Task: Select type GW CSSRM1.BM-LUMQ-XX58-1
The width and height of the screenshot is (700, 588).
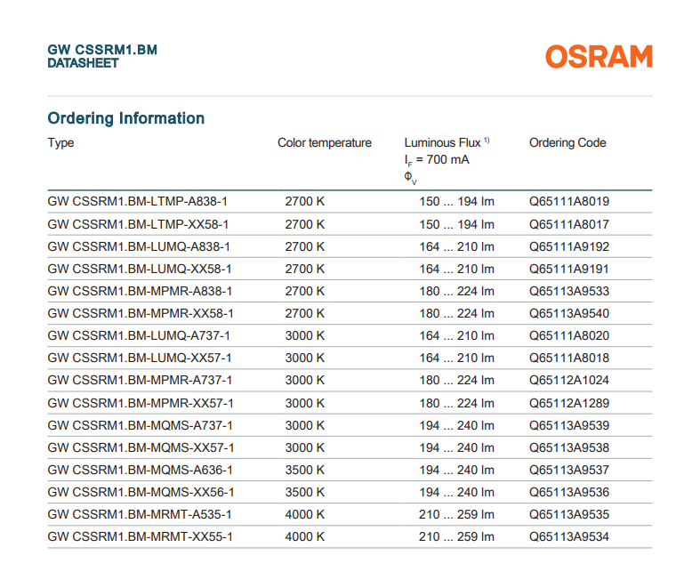Action: (x=140, y=269)
